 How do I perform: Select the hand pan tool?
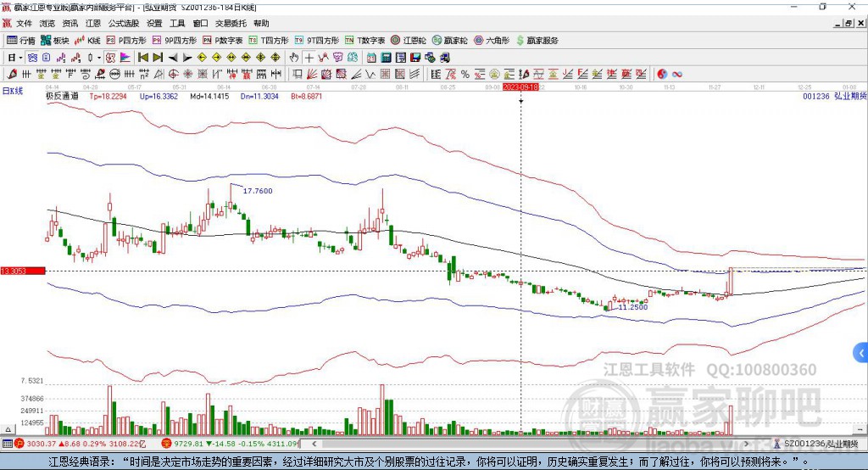click(x=293, y=58)
